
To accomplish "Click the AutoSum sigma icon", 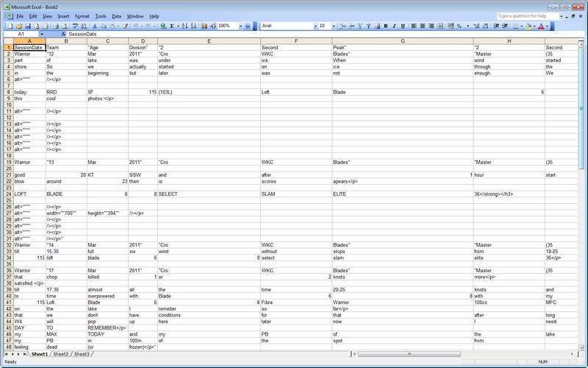I will tap(172, 26).
